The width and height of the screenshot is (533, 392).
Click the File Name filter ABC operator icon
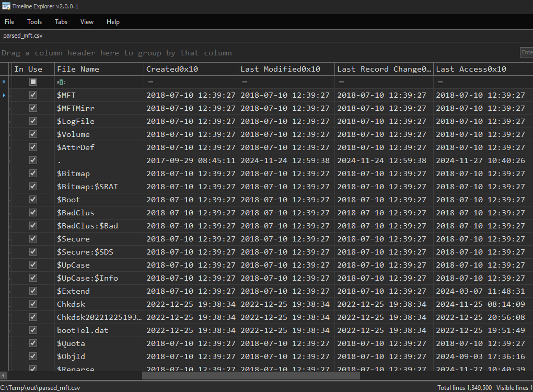[x=61, y=82]
